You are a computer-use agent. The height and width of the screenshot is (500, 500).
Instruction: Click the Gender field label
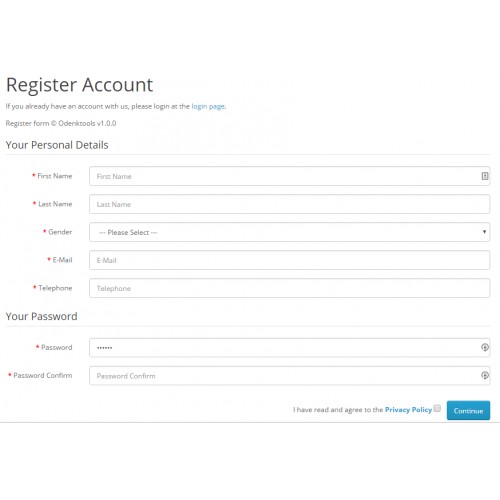[x=60, y=232]
